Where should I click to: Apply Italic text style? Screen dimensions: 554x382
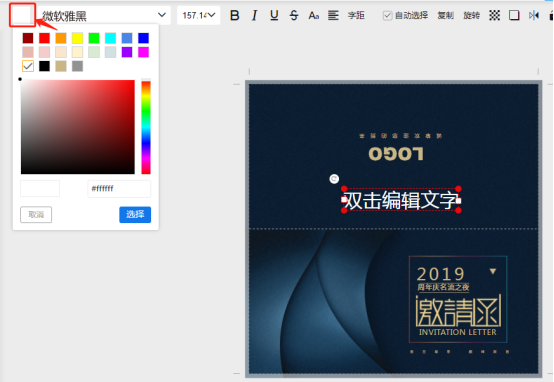click(254, 15)
